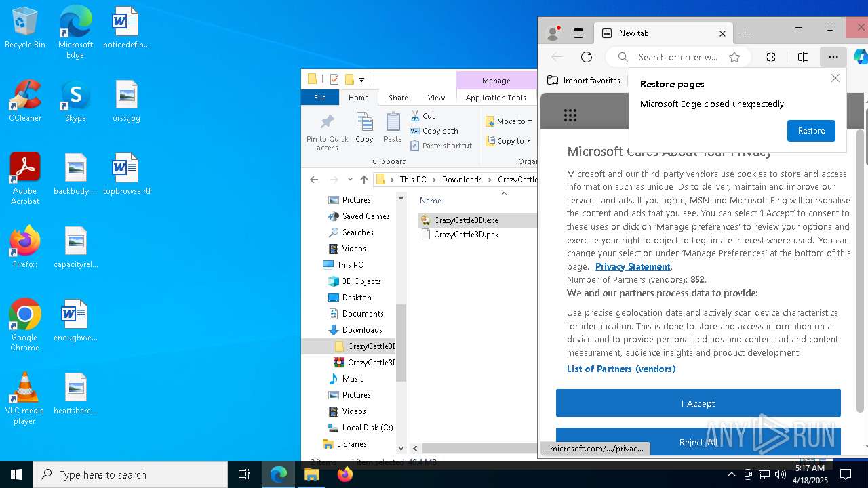Open Edge profile avatar icon
868x488 pixels.
(x=553, y=33)
